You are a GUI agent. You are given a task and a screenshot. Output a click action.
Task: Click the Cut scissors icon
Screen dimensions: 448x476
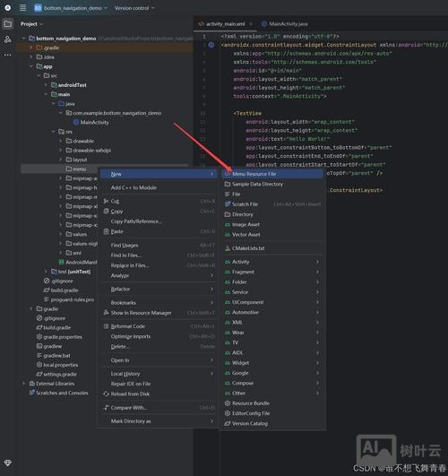click(x=106, y=201)
